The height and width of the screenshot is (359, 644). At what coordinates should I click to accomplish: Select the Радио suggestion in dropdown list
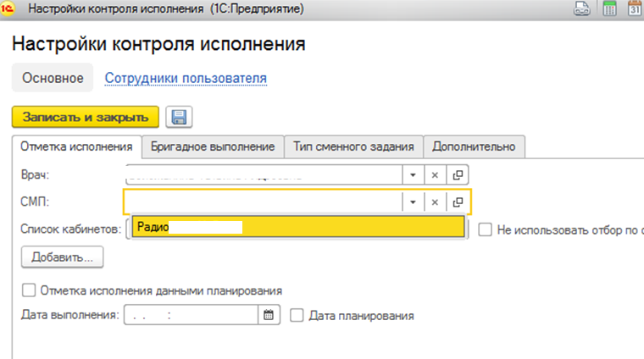pyautogui.click(x=297, y=227)
